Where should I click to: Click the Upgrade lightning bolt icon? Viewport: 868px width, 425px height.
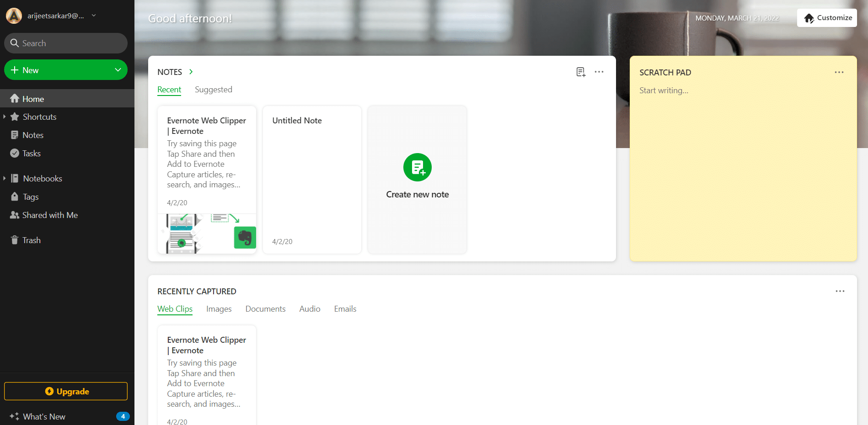point(49,391)
